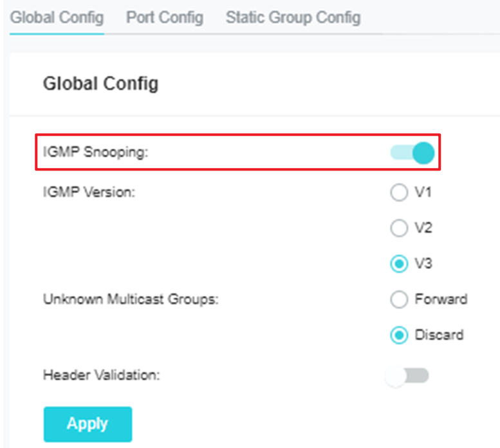Click the Unknown Multicast Groups label

131,299
